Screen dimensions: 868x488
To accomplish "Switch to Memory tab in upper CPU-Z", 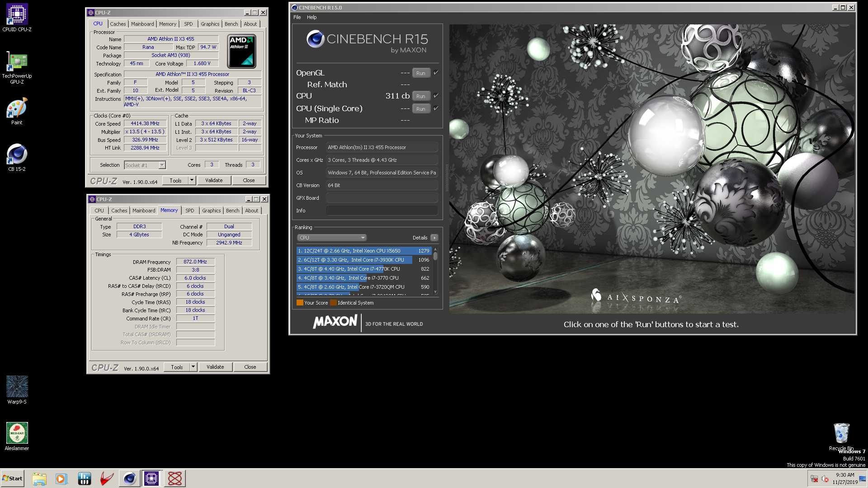I will click(x=168, y=24).
